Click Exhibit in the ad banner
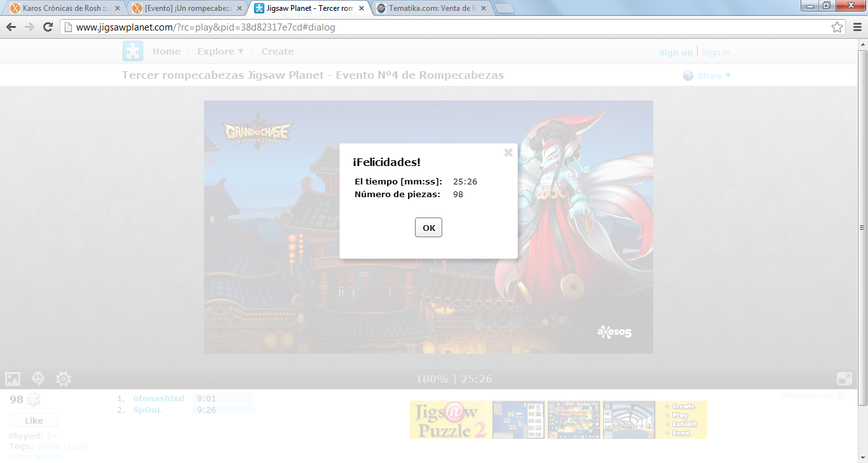The width and height of the screenshot is (868, 463). pos(684,424)
